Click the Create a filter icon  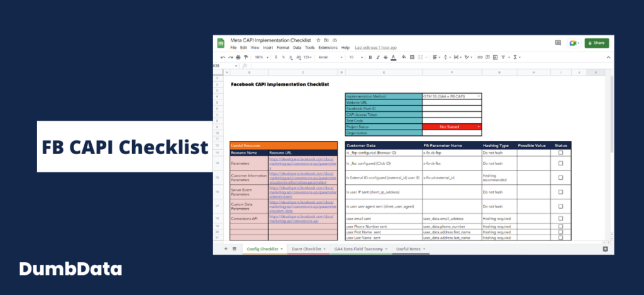[503, 57]
